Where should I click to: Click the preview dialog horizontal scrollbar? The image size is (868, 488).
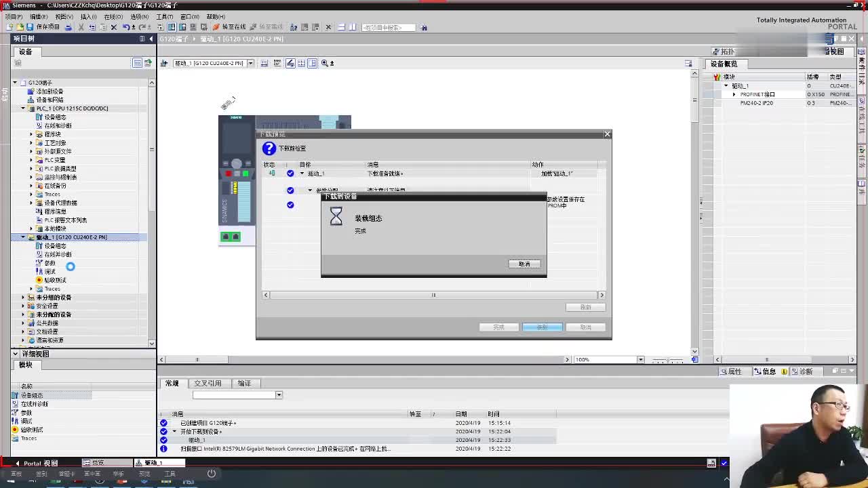click(433, 295)
